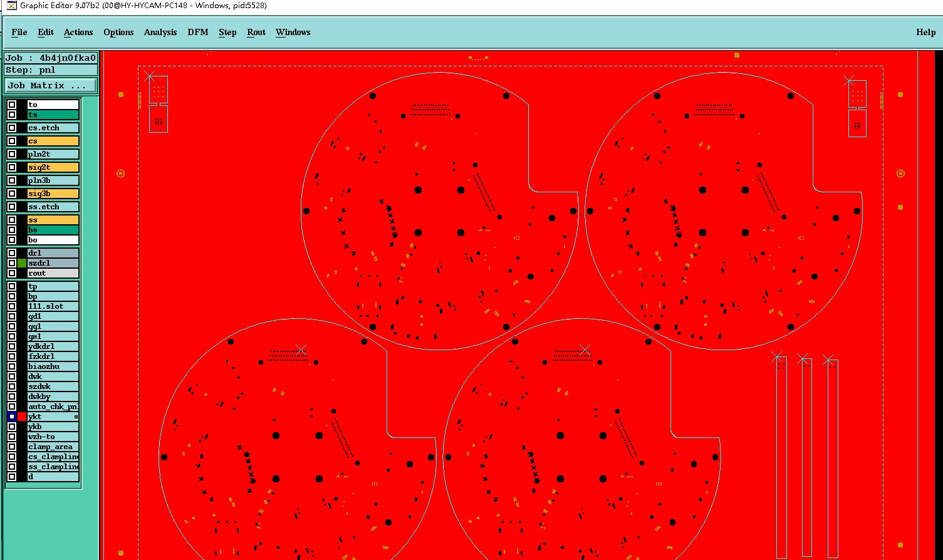Select the bs layer name
The height and width of the screenshot is (560, 943).
53,230
